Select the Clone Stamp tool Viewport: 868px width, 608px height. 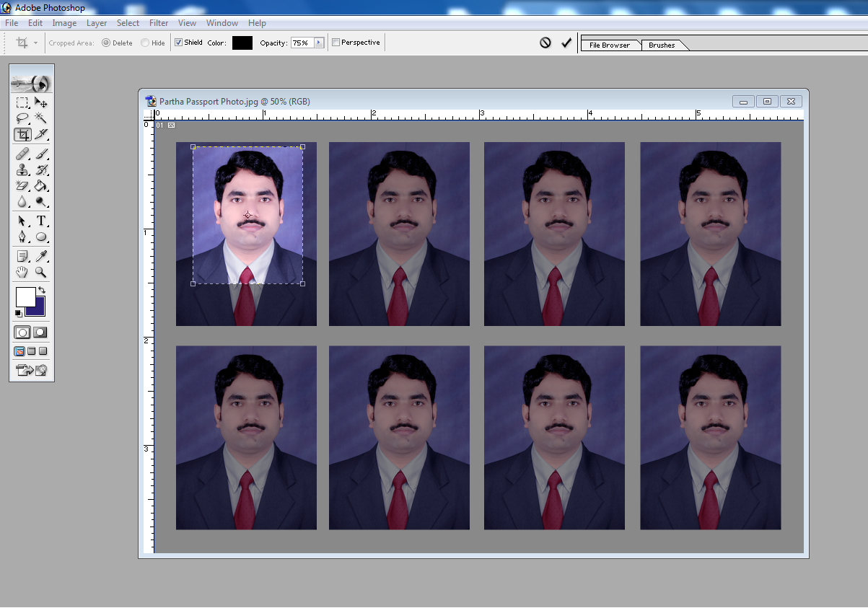click(22, 169)
